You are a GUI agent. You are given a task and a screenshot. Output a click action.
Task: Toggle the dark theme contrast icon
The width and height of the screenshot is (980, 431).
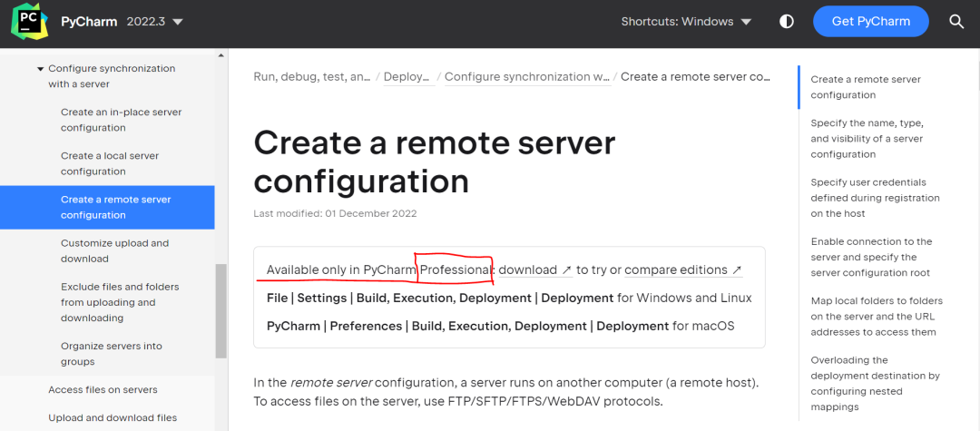pyautogui.click(x=786, y=22)
